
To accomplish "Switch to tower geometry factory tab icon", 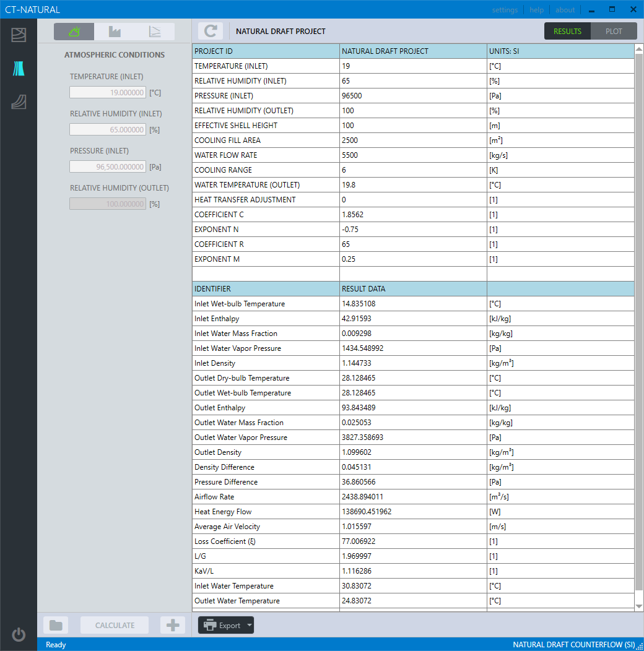I will 115,32.
